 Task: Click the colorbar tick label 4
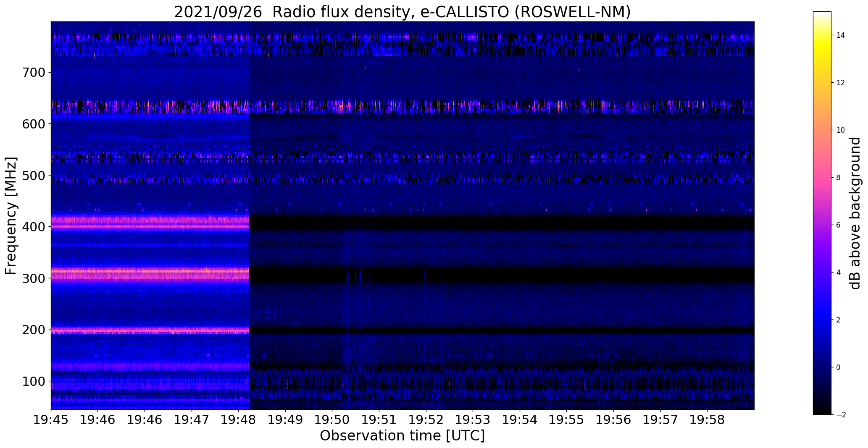point(838,272)
